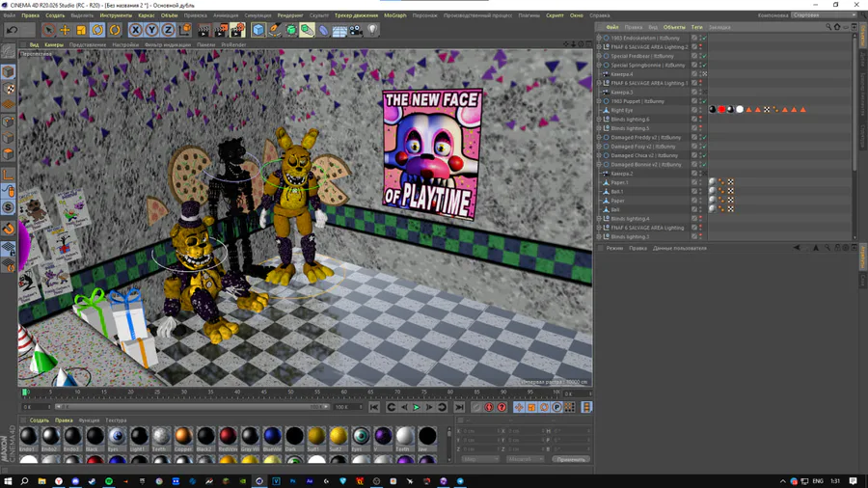Click start frame 0 K field
868x488 pixels.
(36, 407)
